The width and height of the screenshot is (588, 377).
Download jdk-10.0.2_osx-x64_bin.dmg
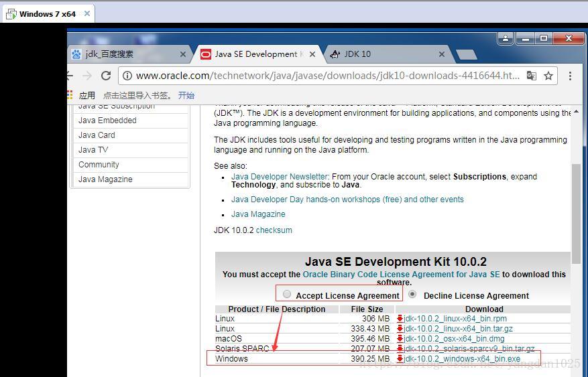click(x=454, y=339)
